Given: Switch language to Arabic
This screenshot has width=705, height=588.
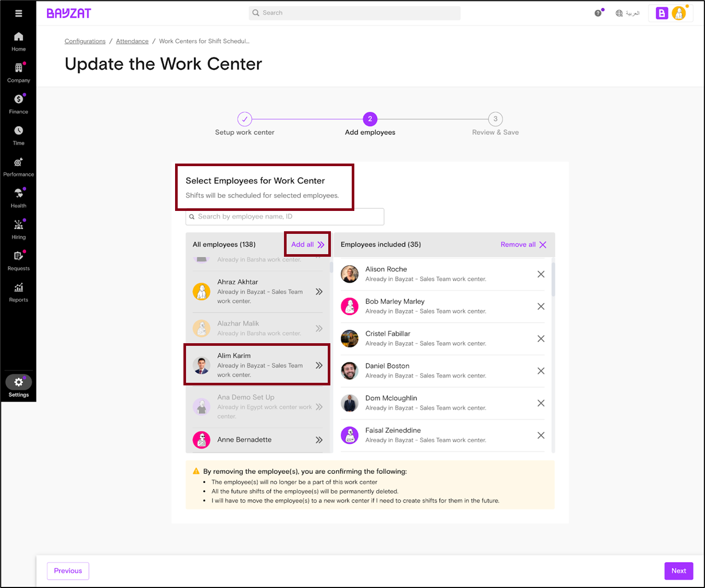Looking at the screenshot, I should click(627, 13).
